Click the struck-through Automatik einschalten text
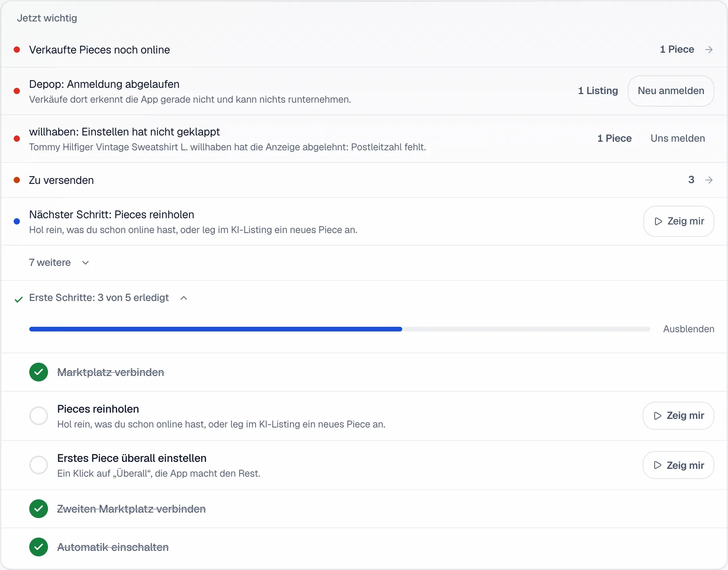This screenshot has height=570, width=728. pos(113,547)
